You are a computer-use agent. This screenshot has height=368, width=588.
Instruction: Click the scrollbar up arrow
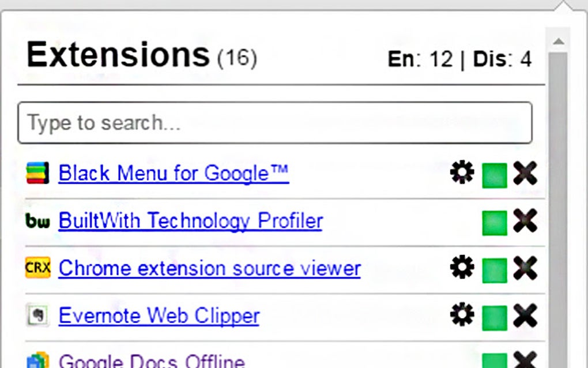[x=557, y=42]
